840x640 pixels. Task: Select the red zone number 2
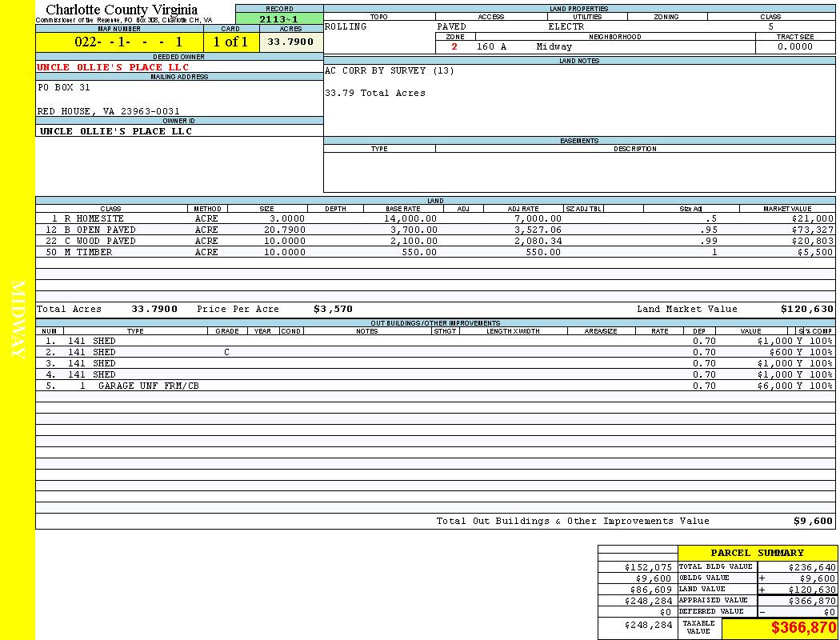pos(454,47)
